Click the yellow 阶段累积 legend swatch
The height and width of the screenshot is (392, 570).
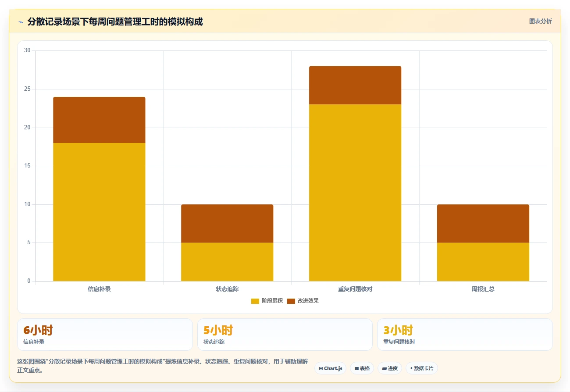(x=255, y=301)
